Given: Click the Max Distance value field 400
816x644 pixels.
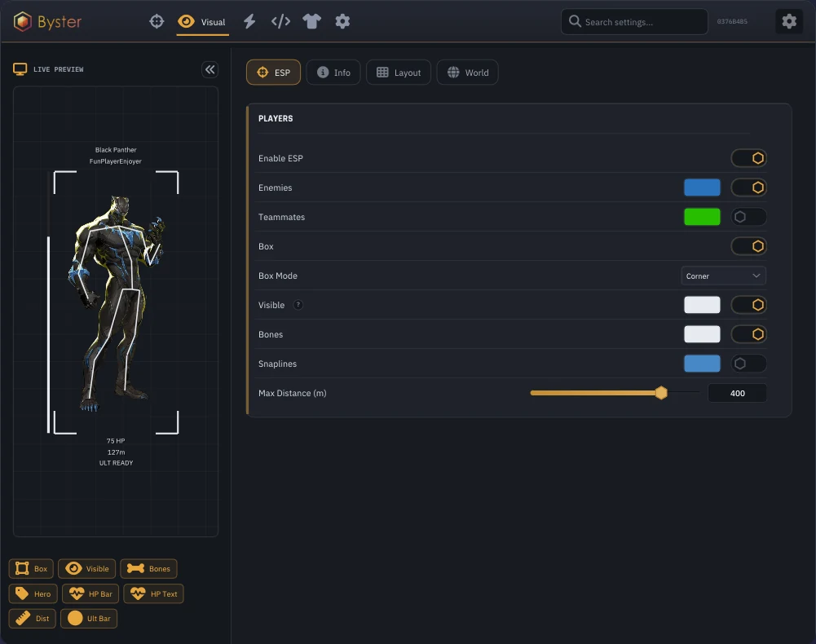Looking at the screenshot, I should (737, 393).
